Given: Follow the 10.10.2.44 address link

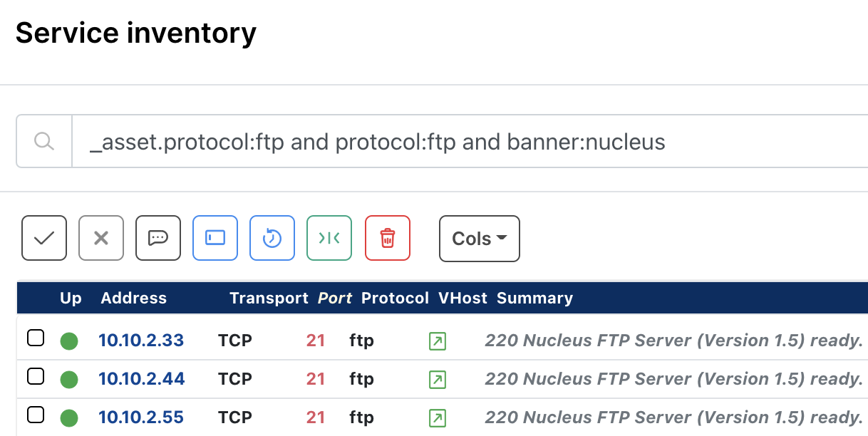Looking at the screenshot, I should [x=141, y=379].
